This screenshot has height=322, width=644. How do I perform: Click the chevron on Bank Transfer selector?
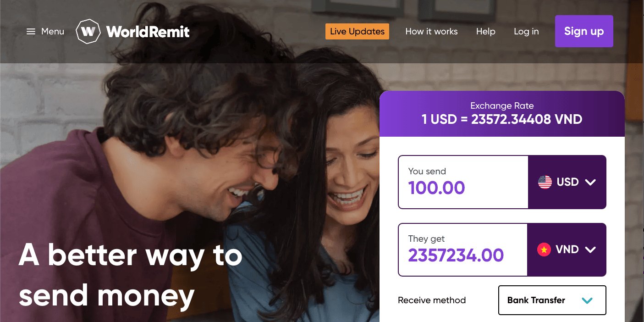point(587,300)
